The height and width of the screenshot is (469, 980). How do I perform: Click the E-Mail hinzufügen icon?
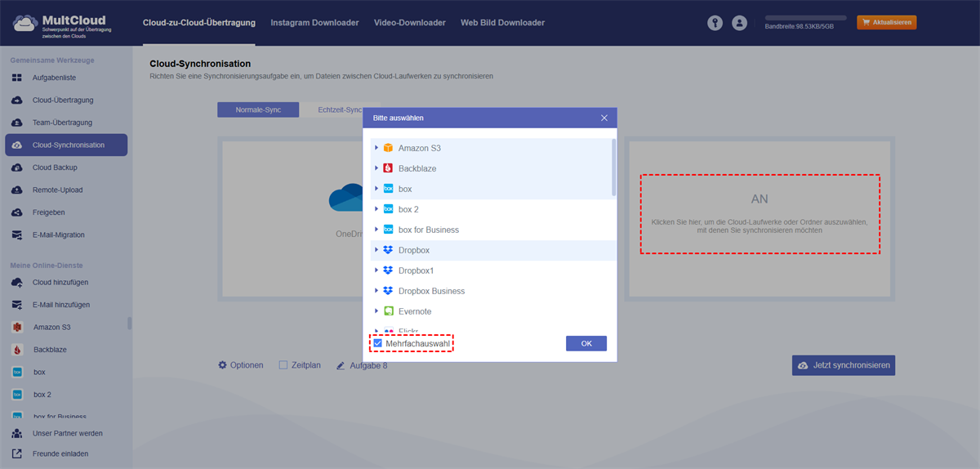click(16, 305)
